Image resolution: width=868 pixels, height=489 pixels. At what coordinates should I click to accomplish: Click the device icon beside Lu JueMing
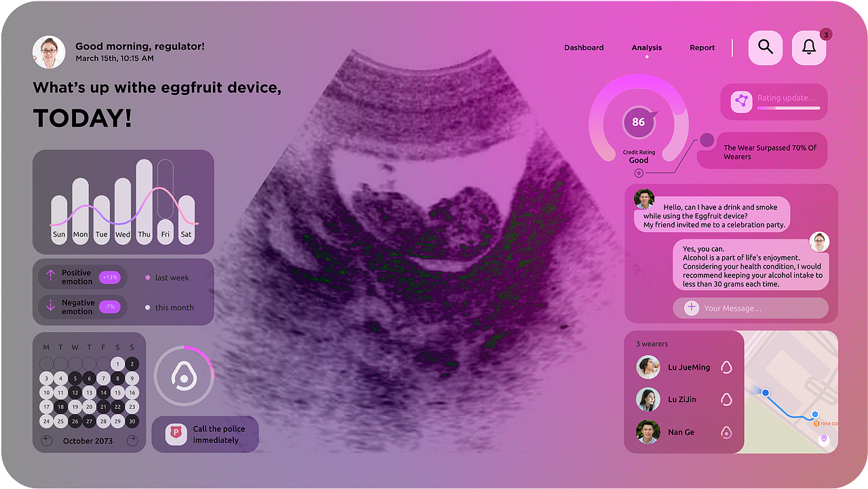(726, 367)
